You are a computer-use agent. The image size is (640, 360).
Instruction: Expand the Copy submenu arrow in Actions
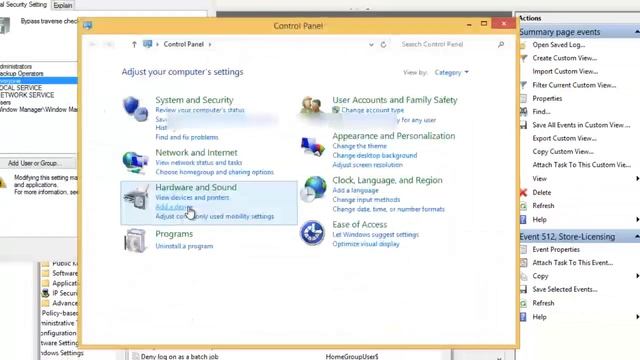(x=637, y=276)
